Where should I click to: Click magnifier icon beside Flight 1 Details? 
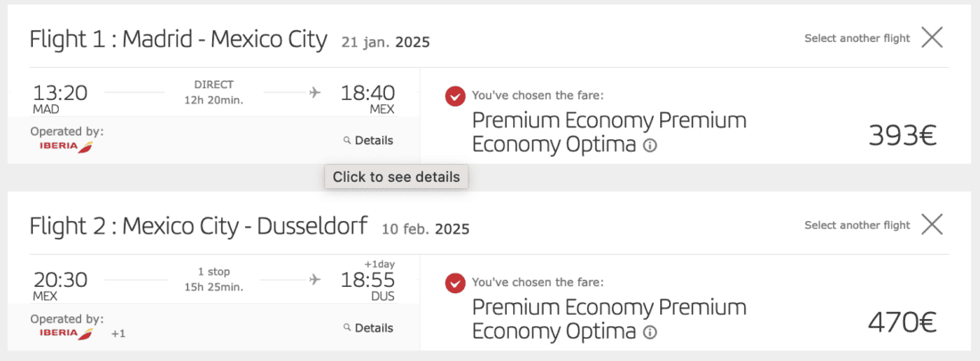click(347, 141)
